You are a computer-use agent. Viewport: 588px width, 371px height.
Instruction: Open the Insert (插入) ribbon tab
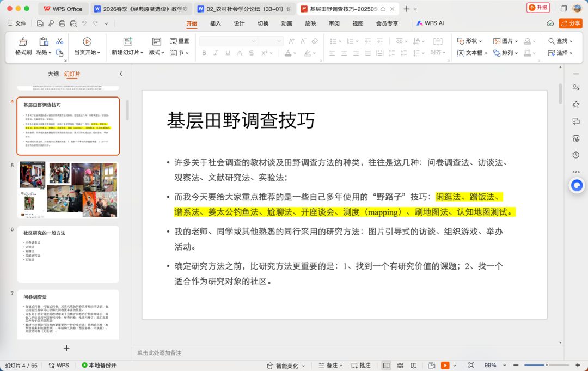pyautogui.click(x=215, y=23)
